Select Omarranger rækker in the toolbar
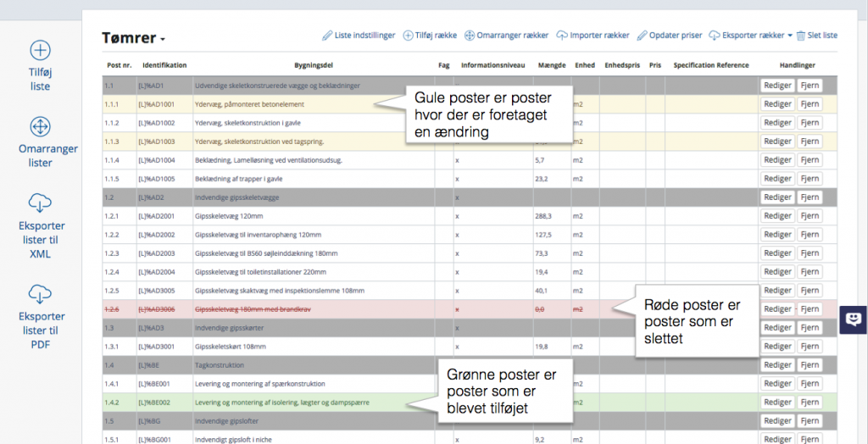 tap(506, 36)
